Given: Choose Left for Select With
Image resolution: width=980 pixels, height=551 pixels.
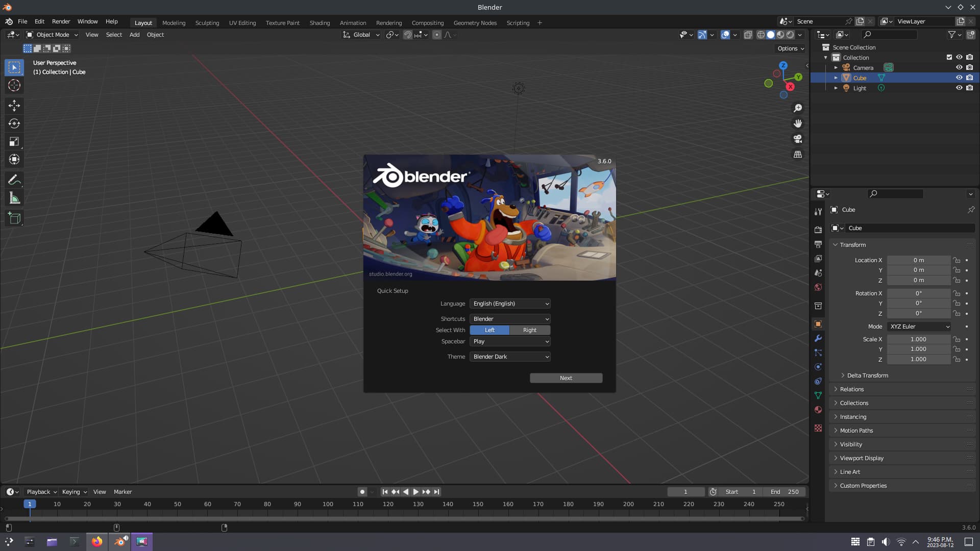Looking at the screenshot, I should click(489, 330).
